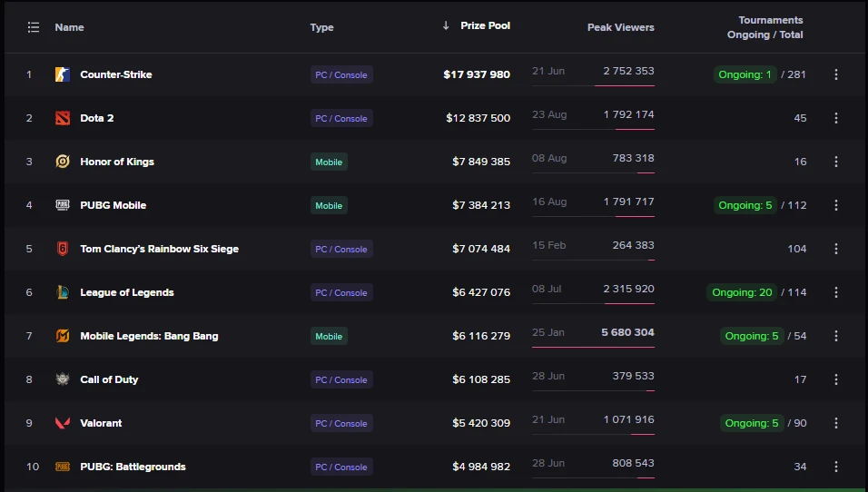The width and height of the screenshot is (868, 492).
Task: Click the Counter-Strike game logo icon
Action: click(63, 74)
